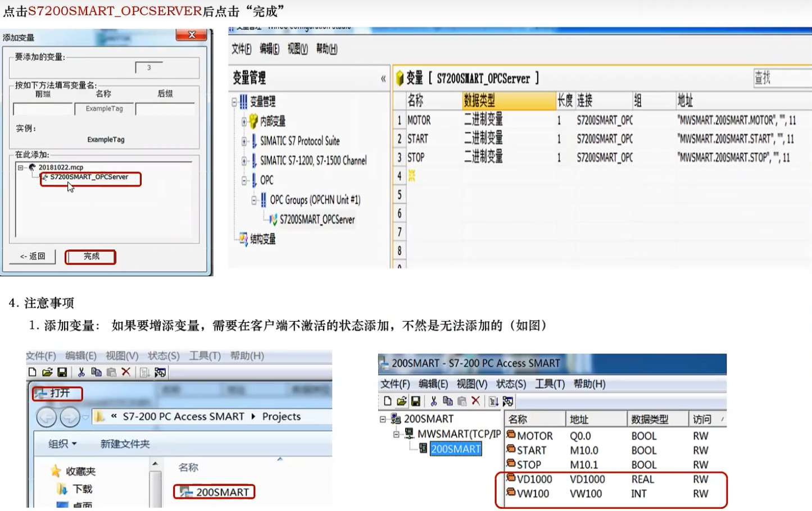Select the 内部变量 node in 变量管理 tree
The image size is (812, 511).
coord(272,121)
